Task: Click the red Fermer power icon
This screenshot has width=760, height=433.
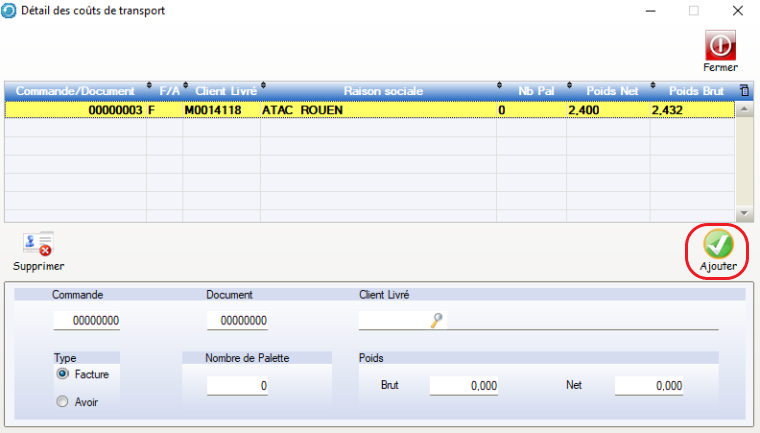Action: (x=720, y=44)
